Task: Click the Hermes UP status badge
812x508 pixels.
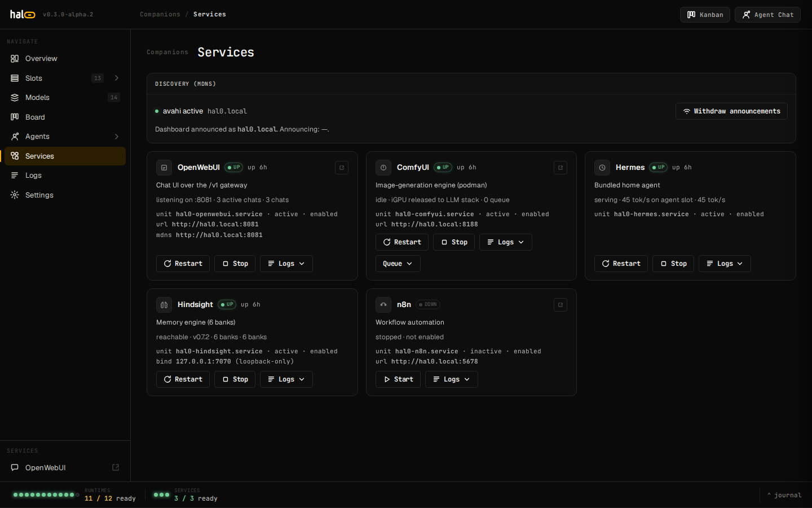Action: click(659, 168)
